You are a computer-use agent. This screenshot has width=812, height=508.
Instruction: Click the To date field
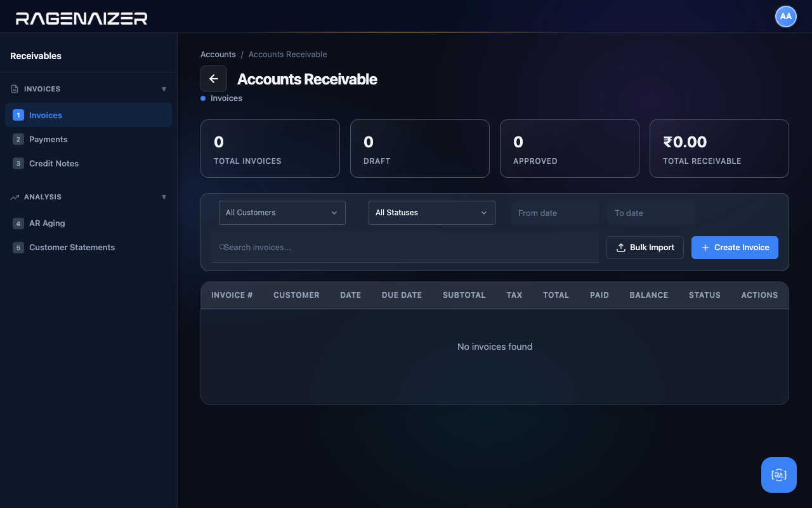coord(652,213)
